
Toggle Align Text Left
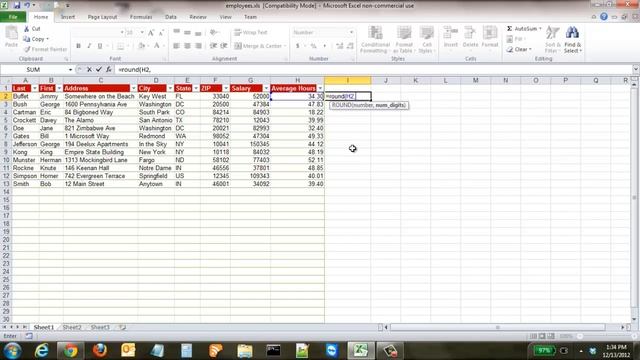click(x=176, y=46)
